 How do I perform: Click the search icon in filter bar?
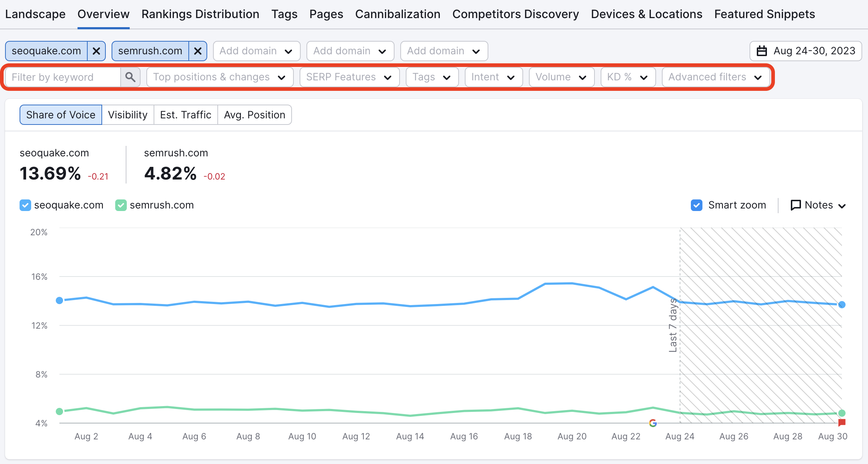129,77
